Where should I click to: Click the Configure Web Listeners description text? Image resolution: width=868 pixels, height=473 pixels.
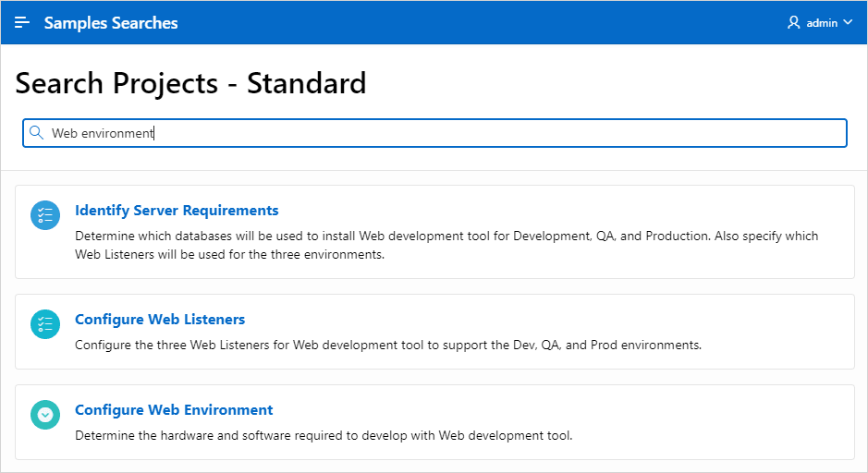[388, 346]
